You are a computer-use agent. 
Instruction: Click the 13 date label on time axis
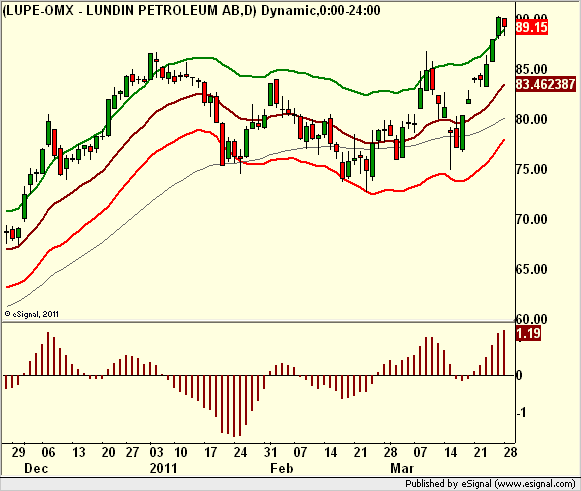[78, 452]
